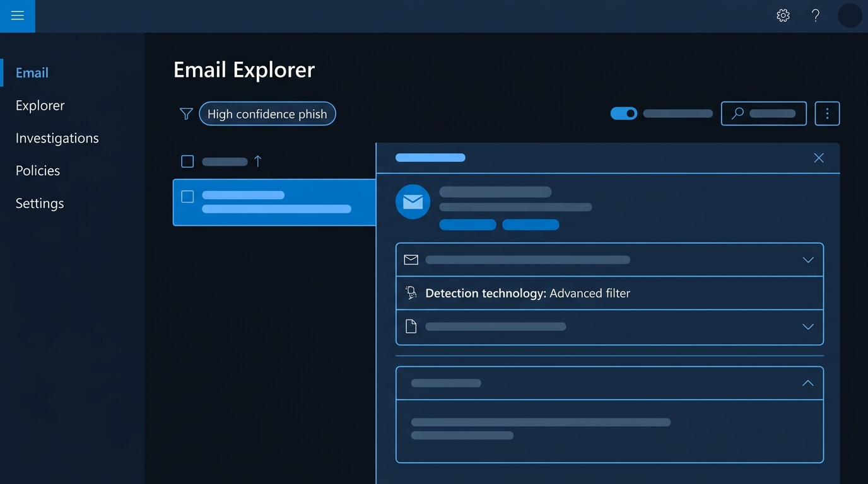Click the Detection technology bug icon

(x=411, y=293)
